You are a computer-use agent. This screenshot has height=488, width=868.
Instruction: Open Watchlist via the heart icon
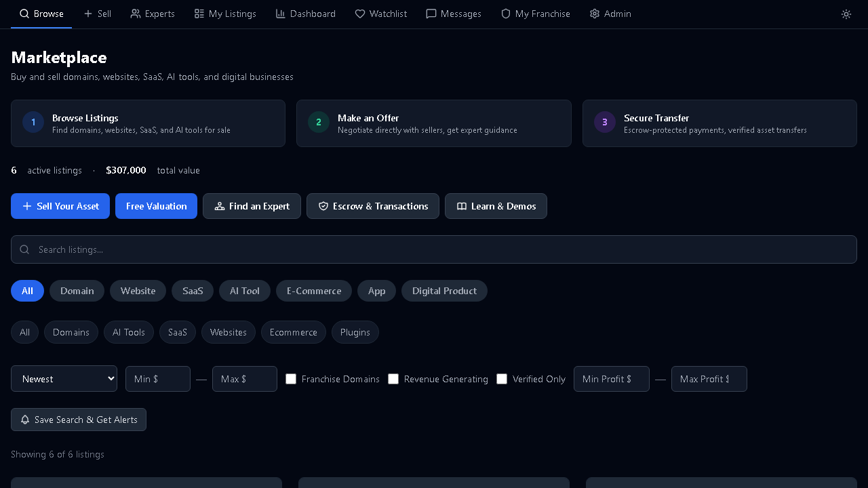pyautogui.click(x=360, y=14)
